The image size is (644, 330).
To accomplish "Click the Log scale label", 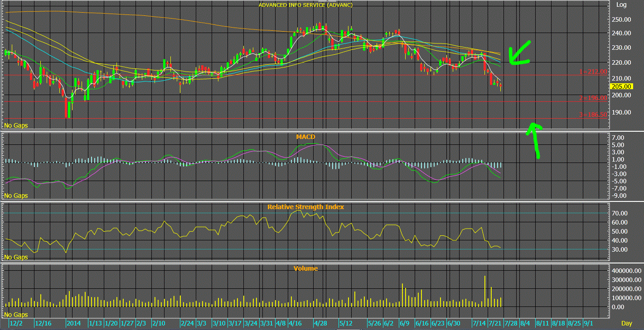I will [622, 5].
